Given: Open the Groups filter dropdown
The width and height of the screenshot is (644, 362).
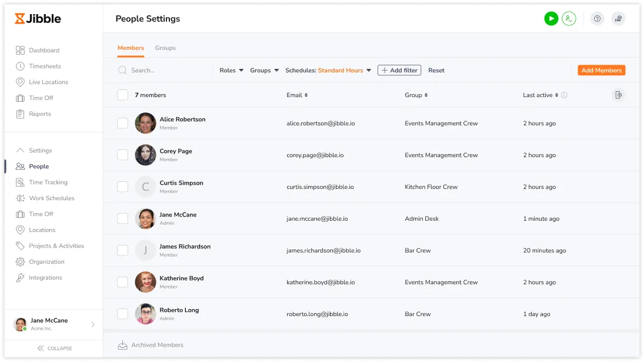Looking at the screenshot, I should [264, 71].
